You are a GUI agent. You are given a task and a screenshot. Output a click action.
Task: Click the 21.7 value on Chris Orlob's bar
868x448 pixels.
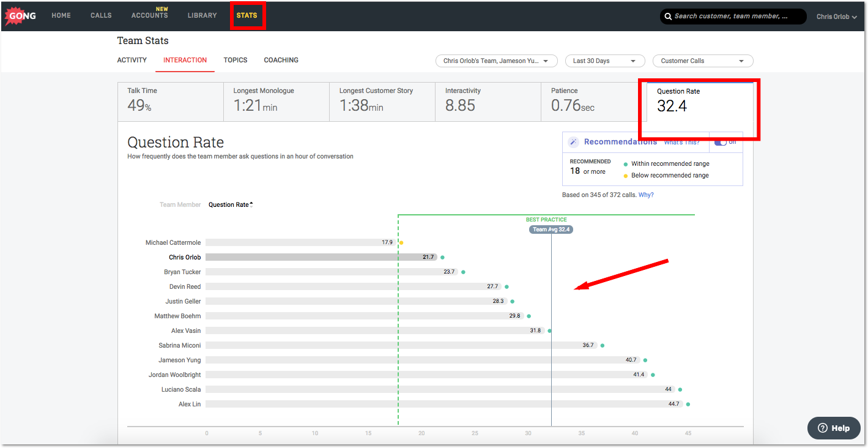(428, 257)
